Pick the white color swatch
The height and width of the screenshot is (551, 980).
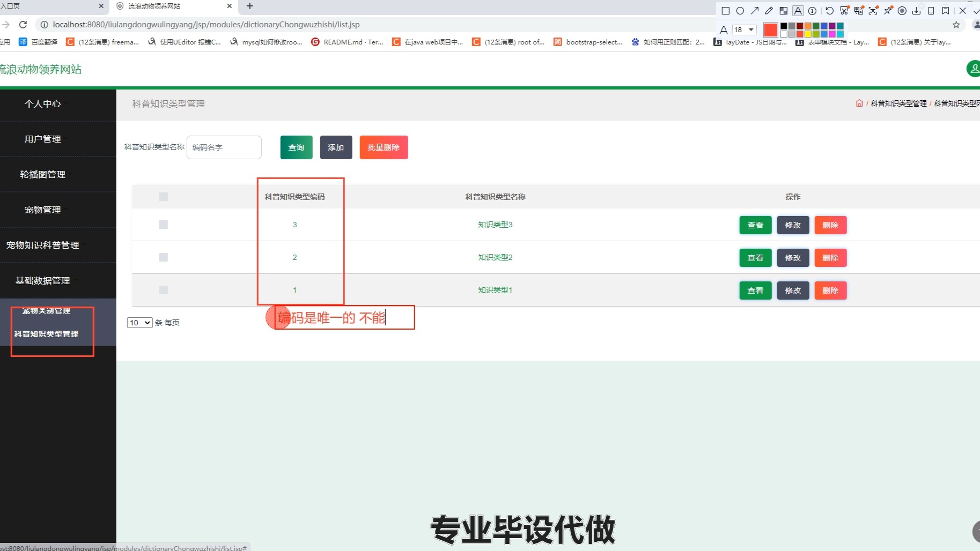(784, 34)
